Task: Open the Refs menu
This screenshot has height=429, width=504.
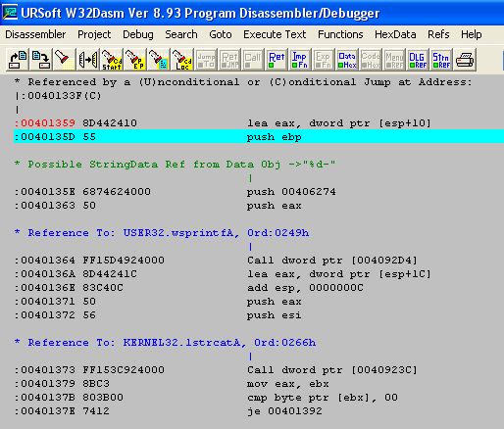Action: point(438,34)
